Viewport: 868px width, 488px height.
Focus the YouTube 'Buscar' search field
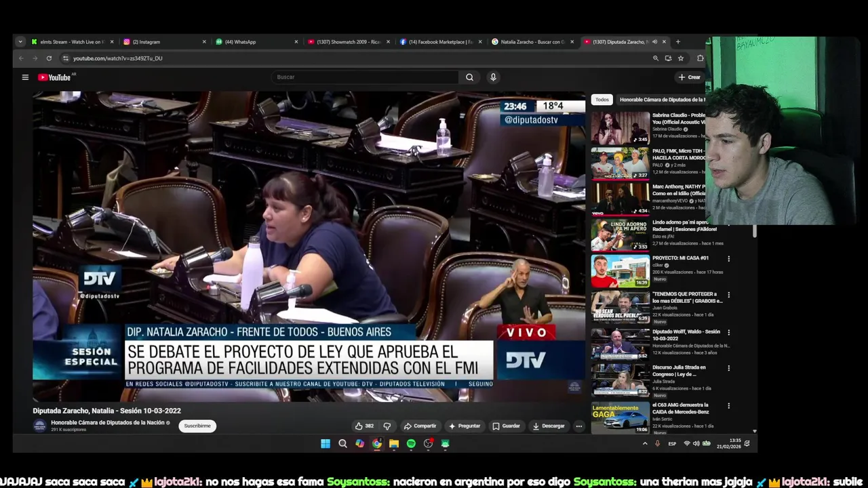point(366,77)
